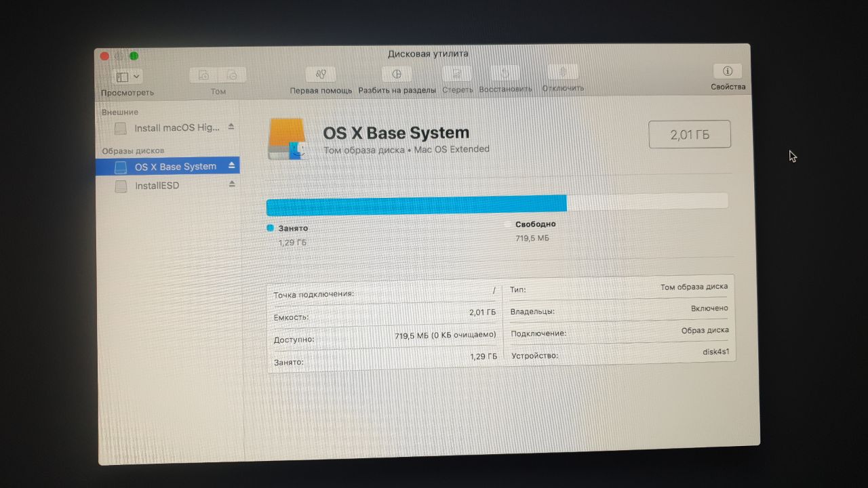Click the Тип Том образа диска value
This screenshot has height=488, width=868.
tap(694, 287)
